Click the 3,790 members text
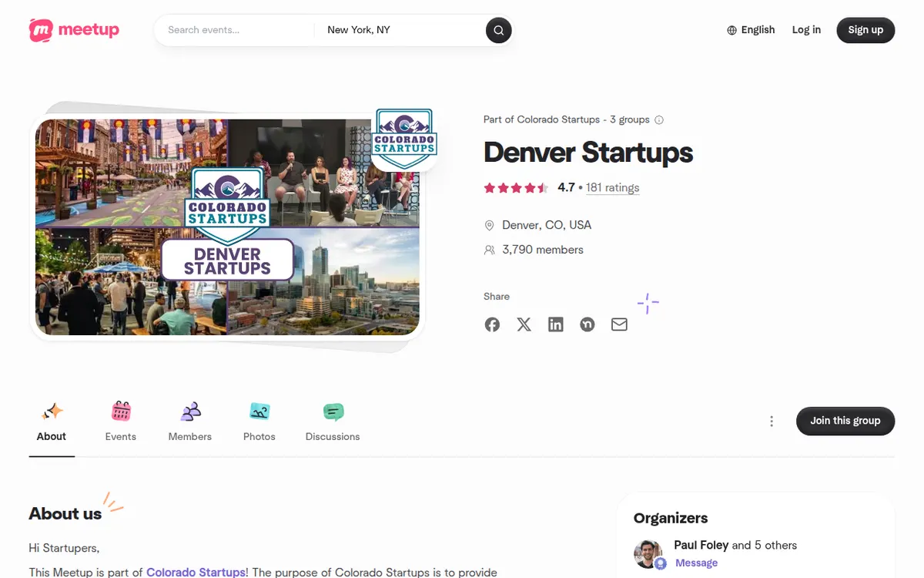This screenshot has width=924, height=578. click(543, 250)
